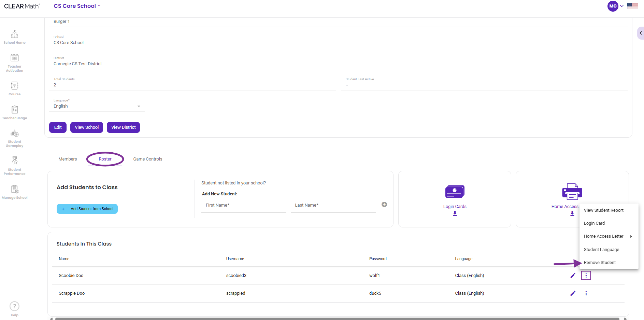Expand the collapsed right side panel
The width and height of the screenshot is (644, 320).
pos(641,33)
